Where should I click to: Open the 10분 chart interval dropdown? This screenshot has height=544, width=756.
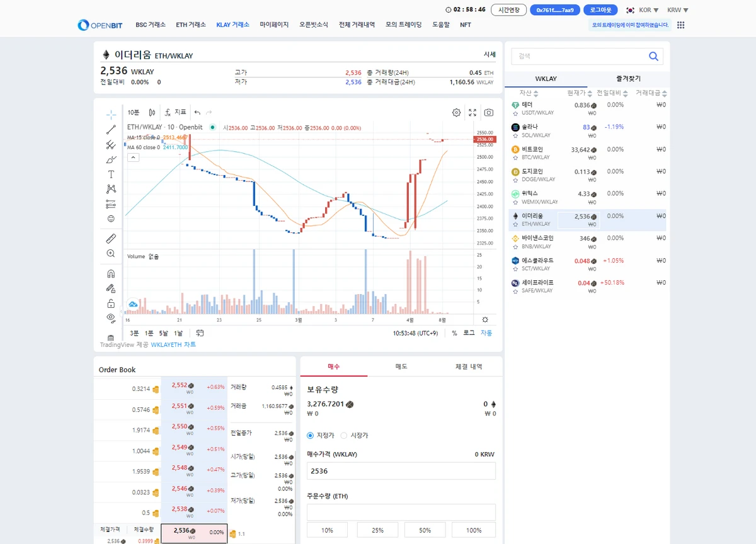point(134,113)
